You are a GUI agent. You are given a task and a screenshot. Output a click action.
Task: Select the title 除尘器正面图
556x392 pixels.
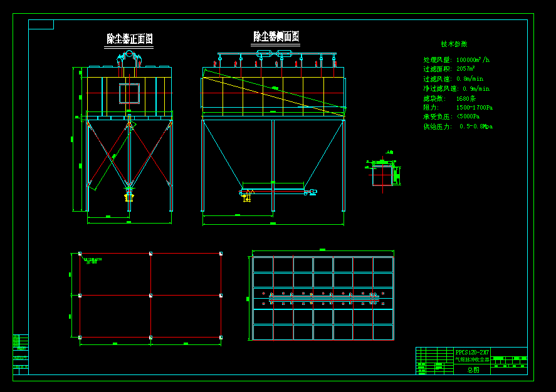130,39
